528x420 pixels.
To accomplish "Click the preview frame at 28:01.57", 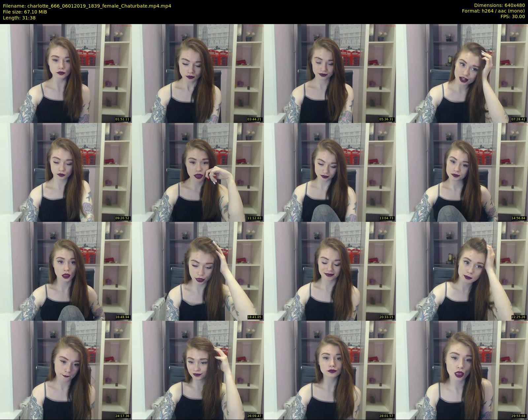I will point(330,370).
